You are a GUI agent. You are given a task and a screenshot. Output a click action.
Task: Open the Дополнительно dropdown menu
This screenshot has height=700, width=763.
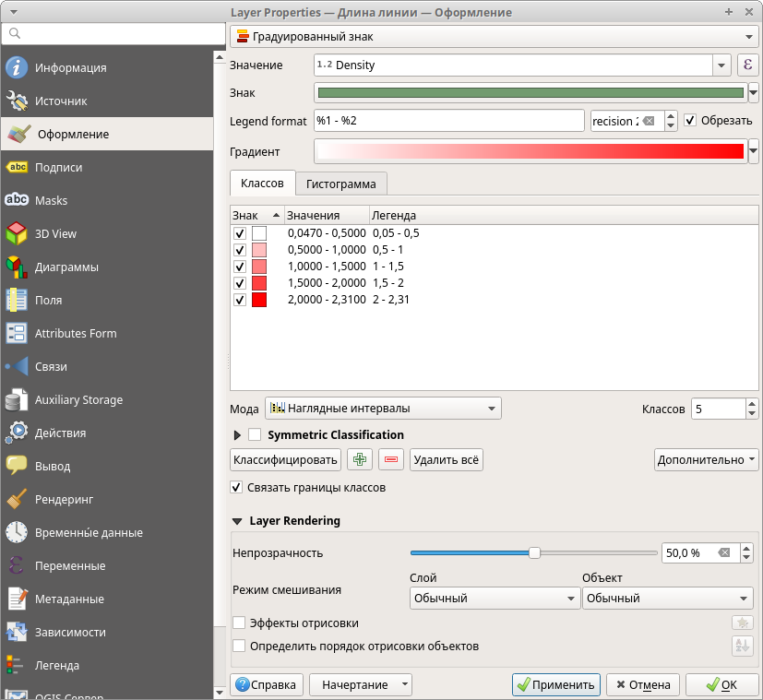[x=707, y=459]
